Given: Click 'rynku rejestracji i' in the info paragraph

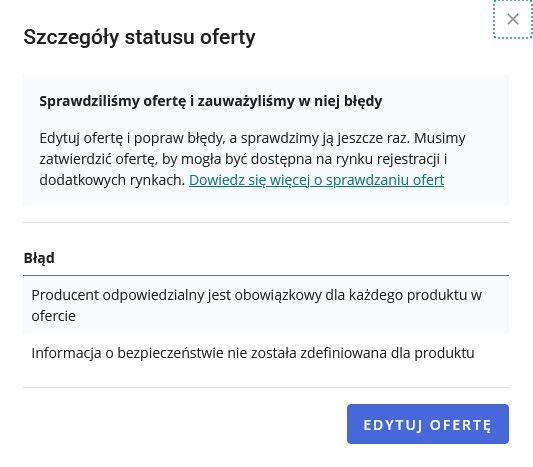Looking at the screenshot, I should click(392, 159).
